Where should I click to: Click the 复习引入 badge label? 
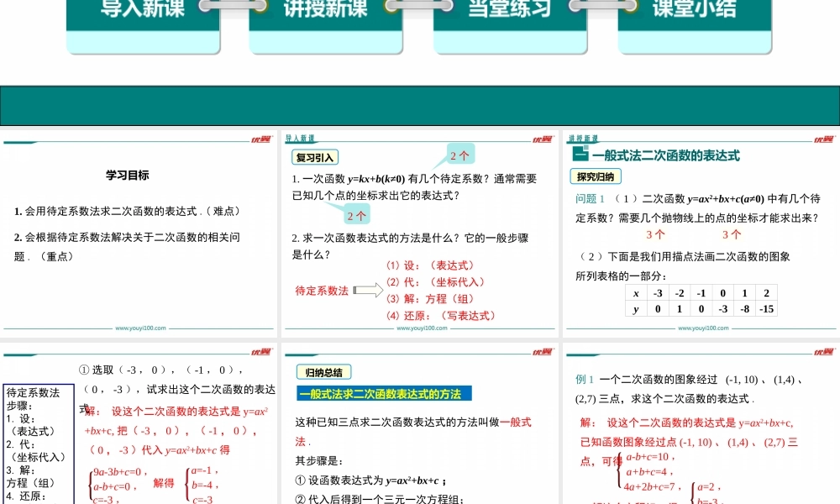(x=314, y=156)
